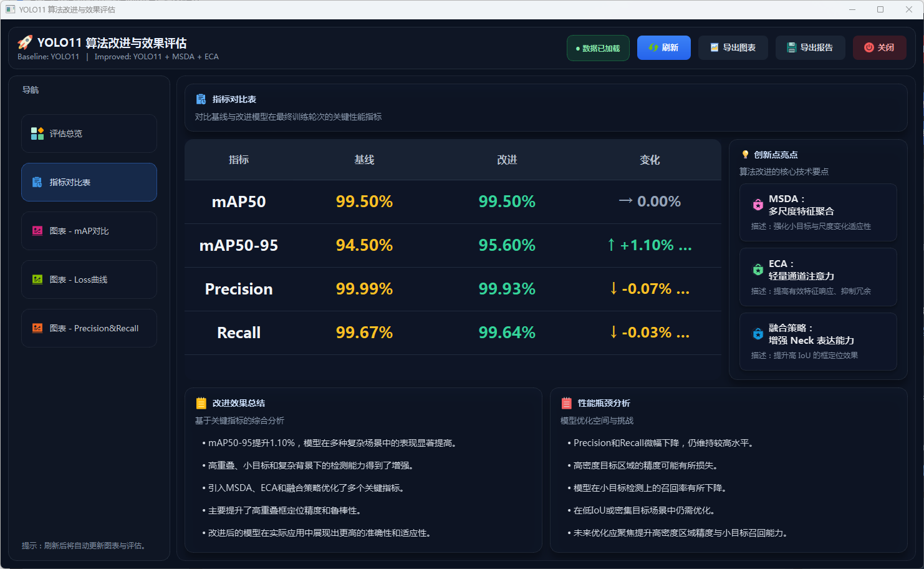
Task: Click the 导出报告 button
Action: [811, 47]
